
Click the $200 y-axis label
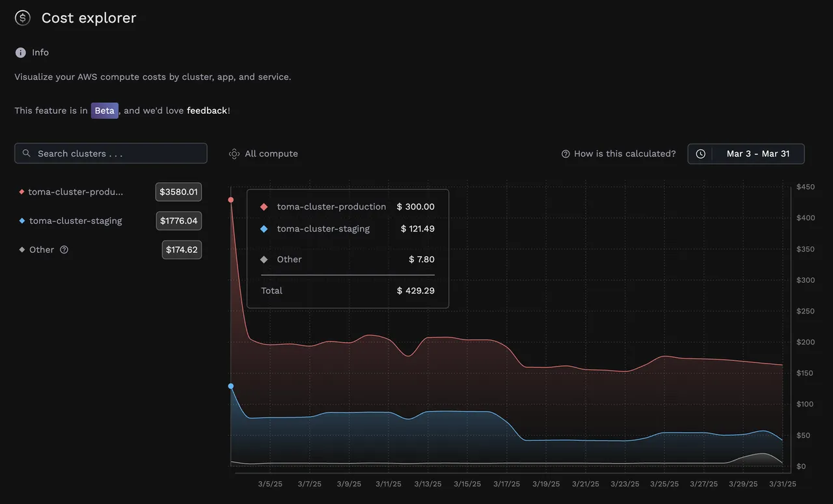(x=806, y=342)
